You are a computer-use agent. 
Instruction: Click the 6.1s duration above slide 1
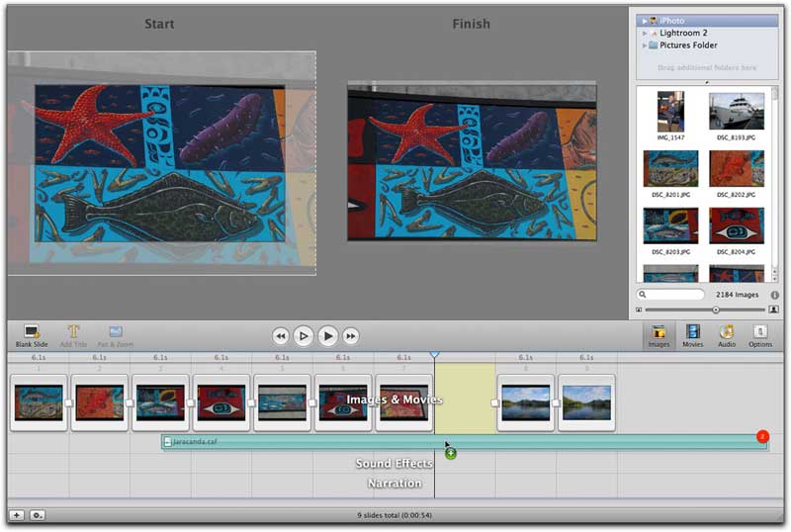click(x=39, y=357)
